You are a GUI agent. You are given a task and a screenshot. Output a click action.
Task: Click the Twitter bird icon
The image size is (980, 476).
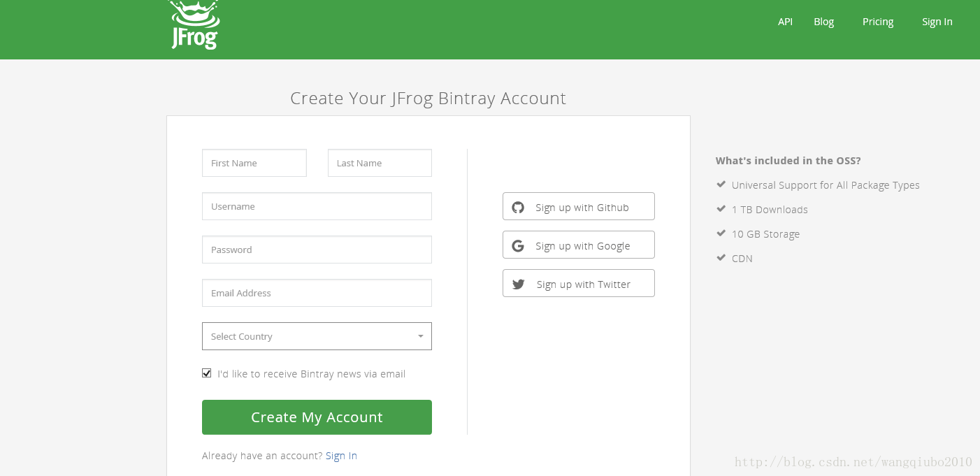(518, 284)
